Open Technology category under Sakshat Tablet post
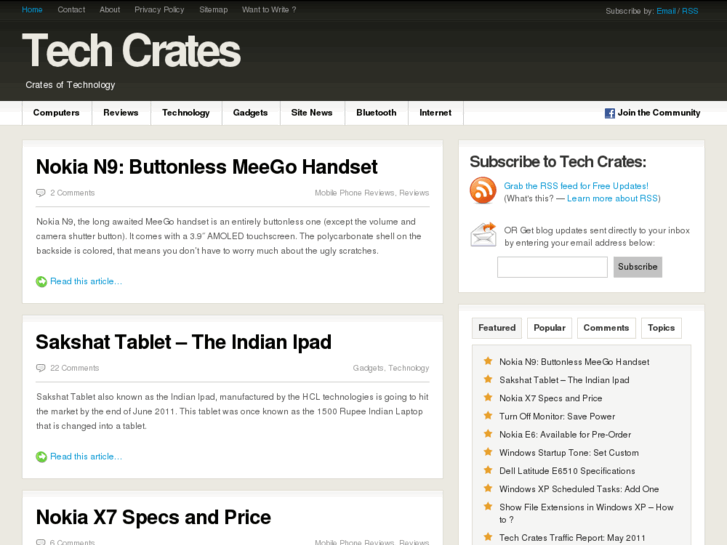The width and height of the screenshot is (727, 545). (x=408, y=368)
